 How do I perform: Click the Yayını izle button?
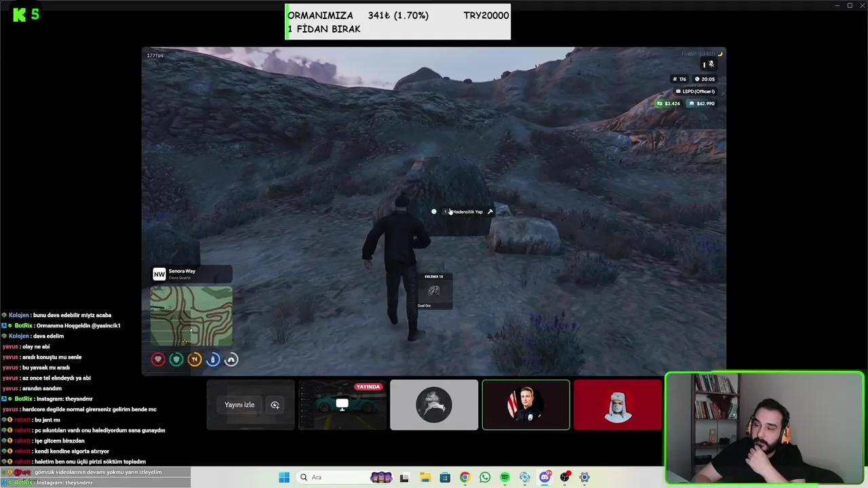click(x=239, y=405)
